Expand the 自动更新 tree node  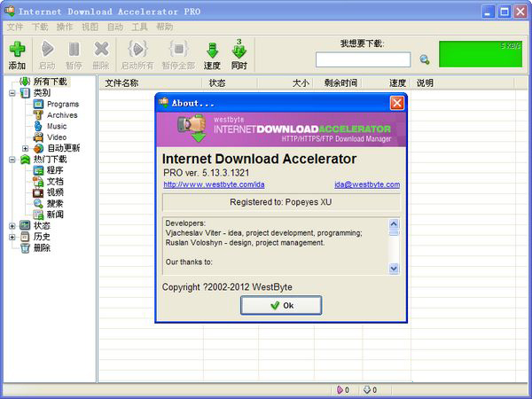(x=25, y=148)
